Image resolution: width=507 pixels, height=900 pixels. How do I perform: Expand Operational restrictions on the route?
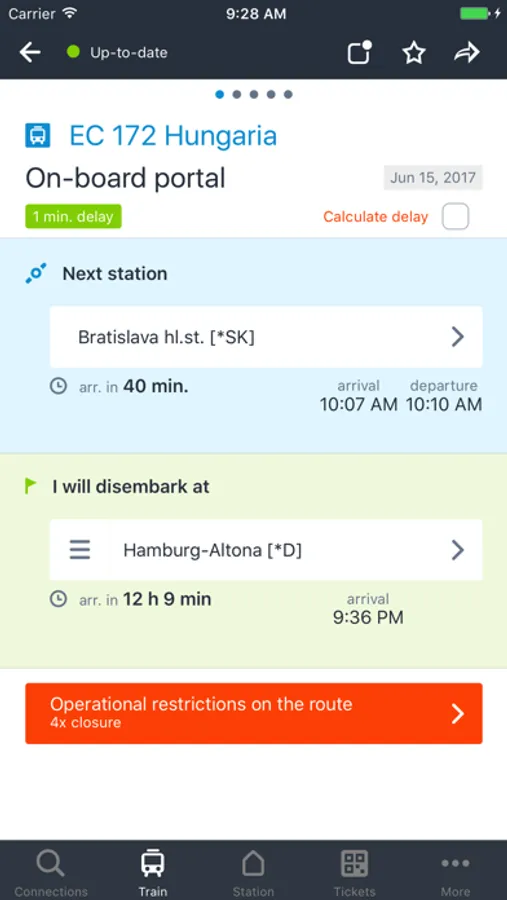(254, 713)
